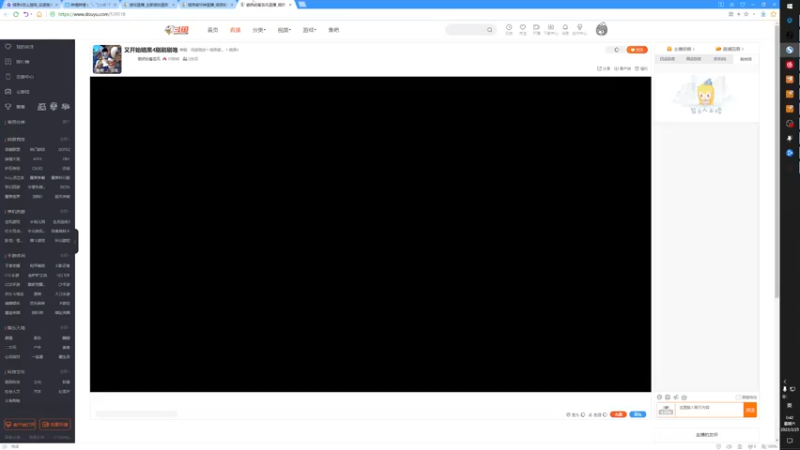Expand the 分类 category dropdown in the header
The width and height of the screenshot is (800, 450).
(x=259, y=30)
